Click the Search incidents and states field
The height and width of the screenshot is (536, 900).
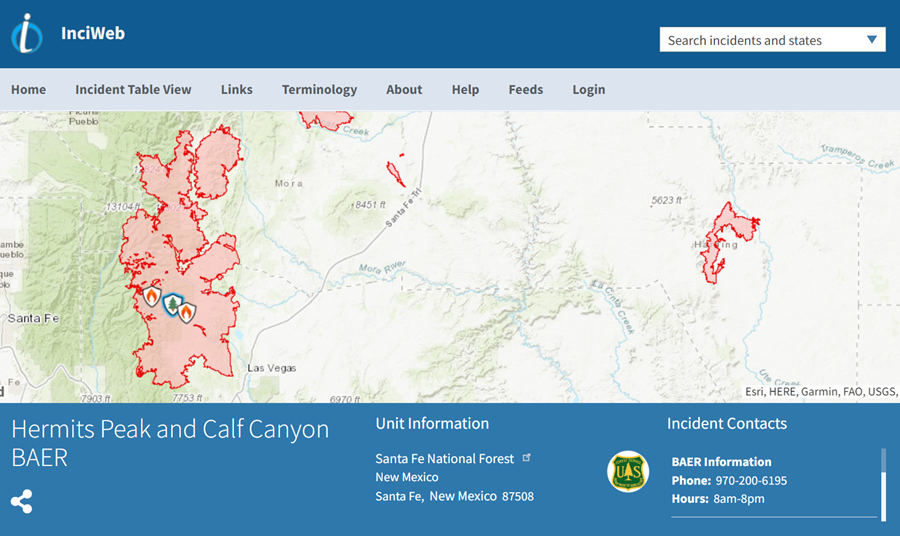click(x=758, y=40)
